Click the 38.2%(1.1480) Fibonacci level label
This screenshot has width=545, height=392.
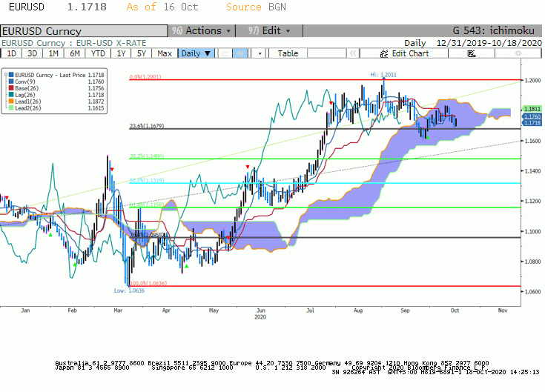tap(147, 156)
